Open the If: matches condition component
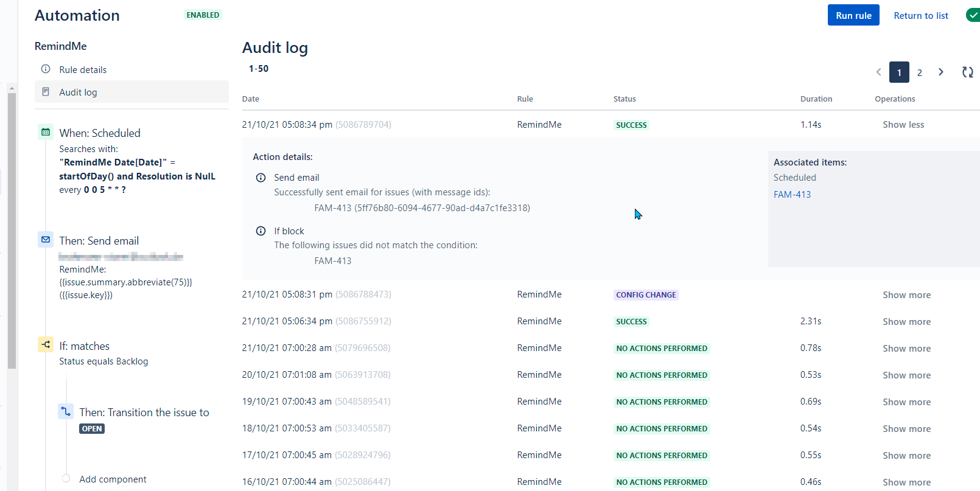980x491 pixels. pos(85,346)
